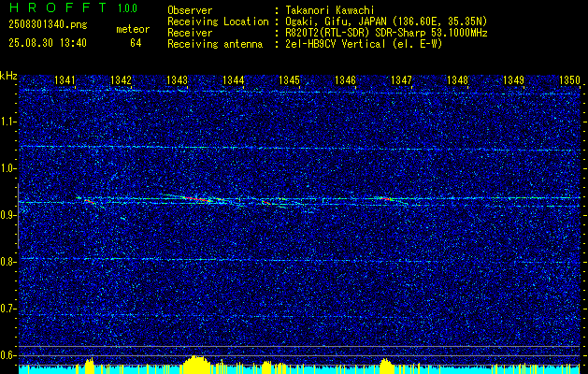Click the 0.7 kHz frequency label

pos(7,309)
